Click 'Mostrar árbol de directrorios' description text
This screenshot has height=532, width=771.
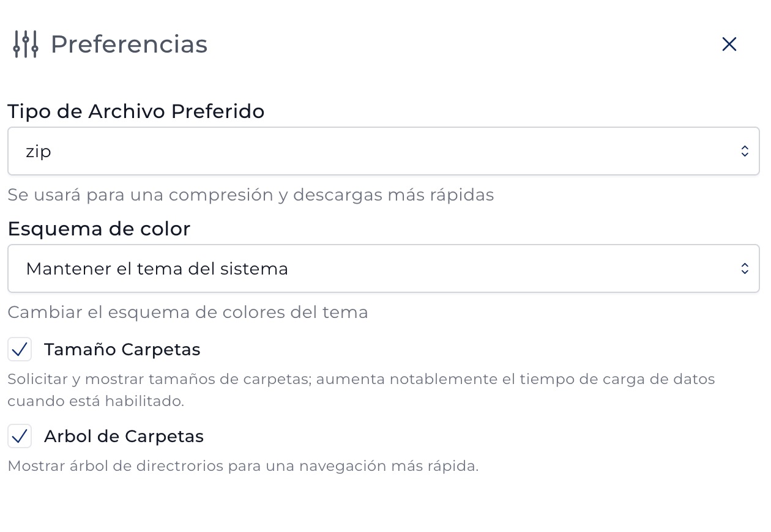point(243,466)
